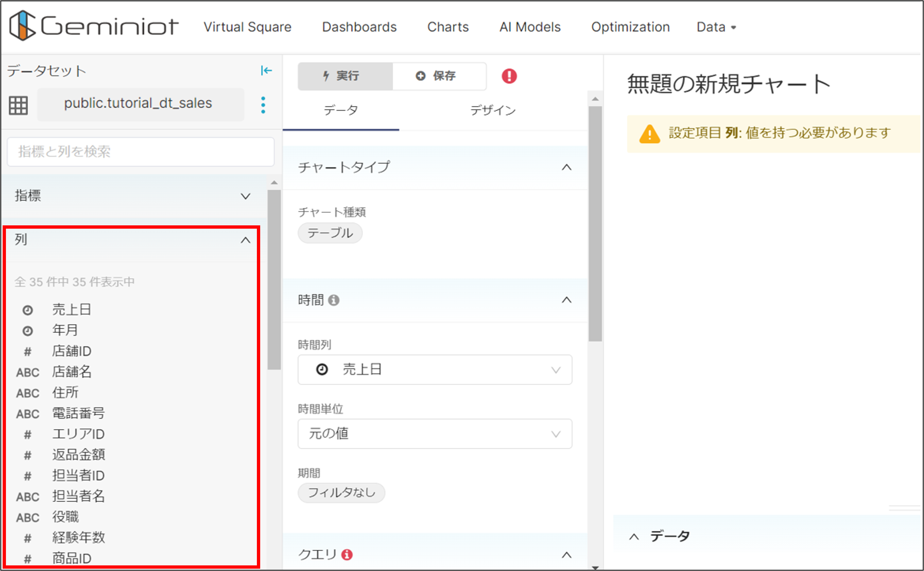This screenshot has height=571, width=924.
Task: Select the エリアID column
Action: pyautogui.click(x=78, y=434)
